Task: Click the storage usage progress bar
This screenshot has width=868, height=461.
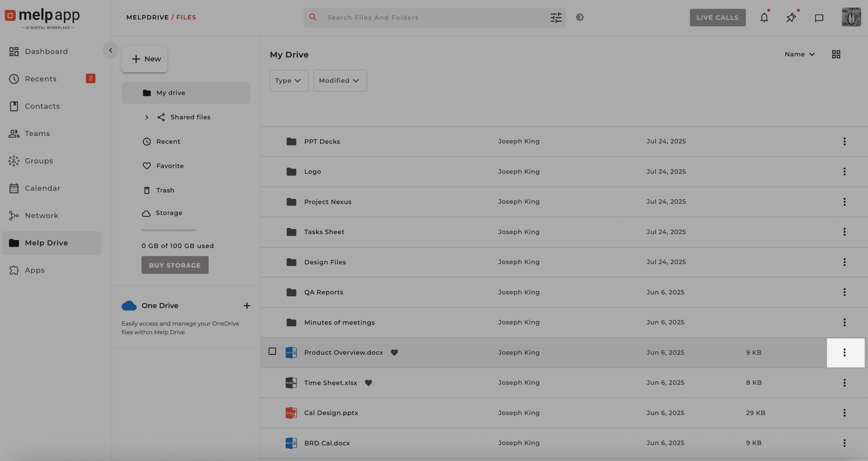Action: click(x=168, y=230)
